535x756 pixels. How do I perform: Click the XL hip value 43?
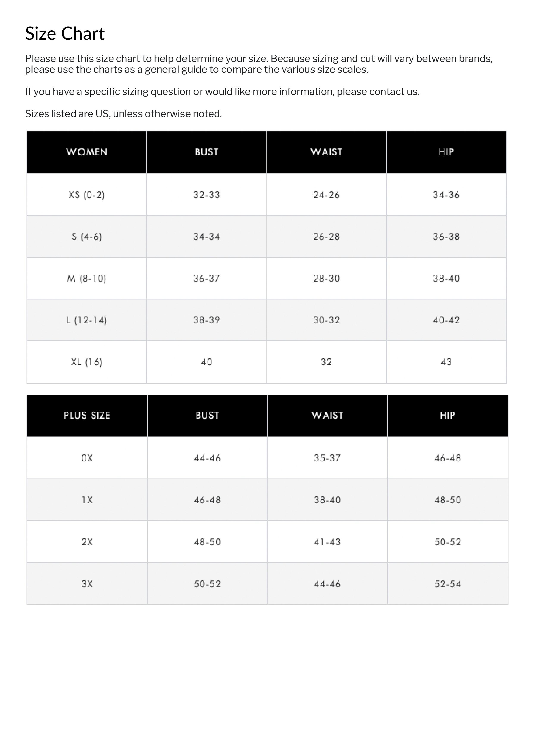(x=446, y=362)
